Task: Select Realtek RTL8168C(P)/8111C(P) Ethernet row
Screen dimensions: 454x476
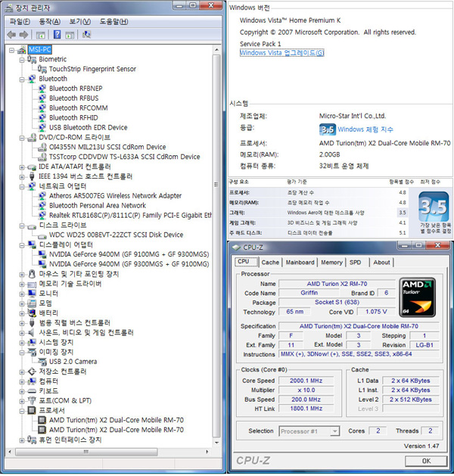Action: pos(130,215)
